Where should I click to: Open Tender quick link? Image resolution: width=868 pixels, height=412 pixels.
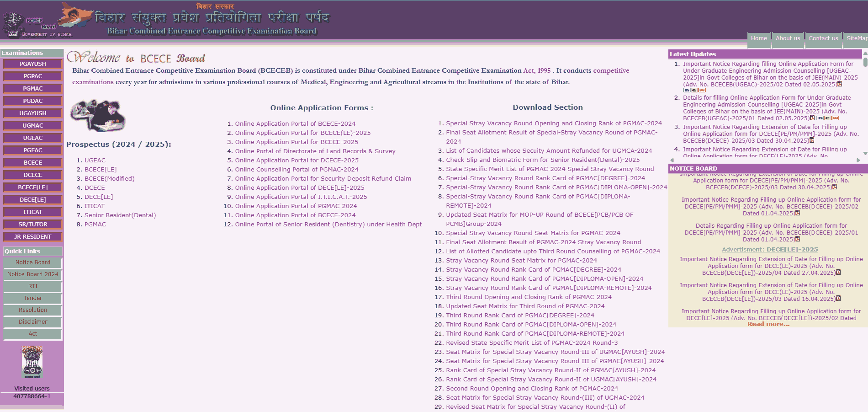tap(32, 298)
